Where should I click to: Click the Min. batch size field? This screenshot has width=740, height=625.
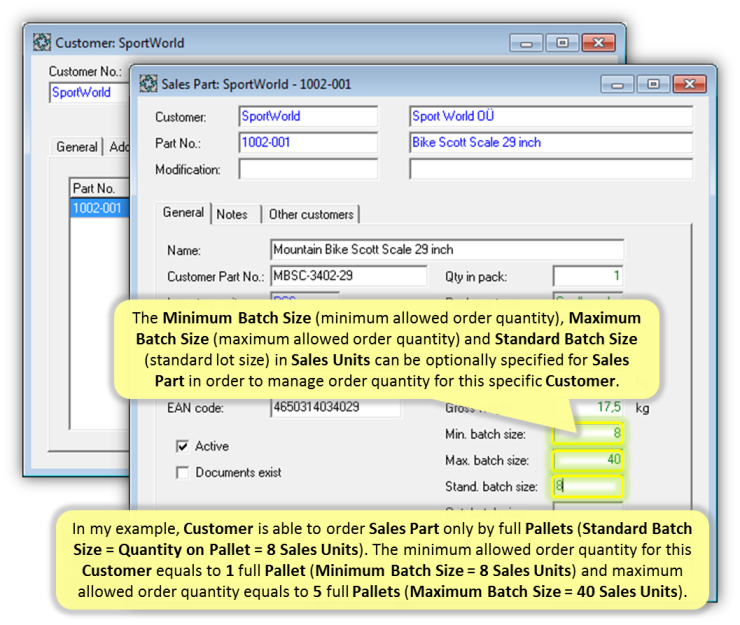(588, 433)
